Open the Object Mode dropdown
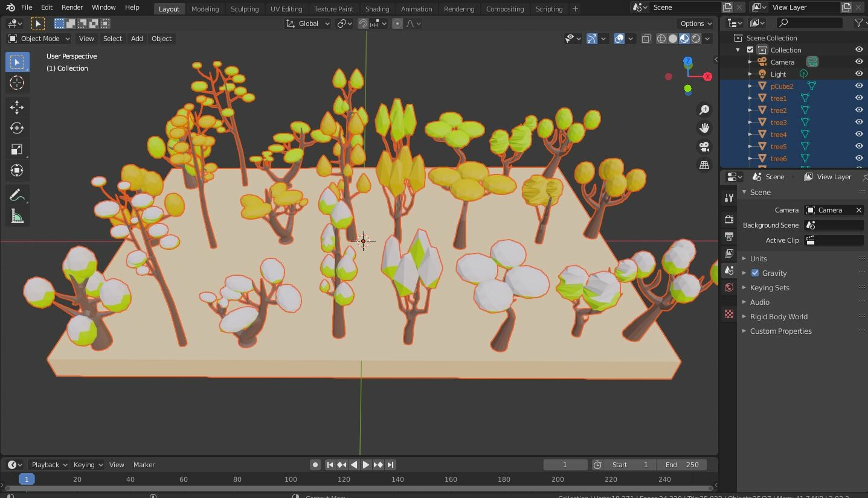Viewport: 868px width, 498px height. coord(38,38)
